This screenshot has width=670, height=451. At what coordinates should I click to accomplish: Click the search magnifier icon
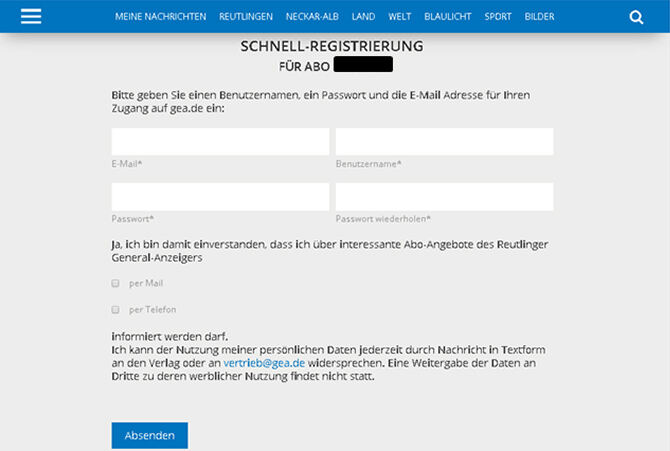[x=636, y=17]
